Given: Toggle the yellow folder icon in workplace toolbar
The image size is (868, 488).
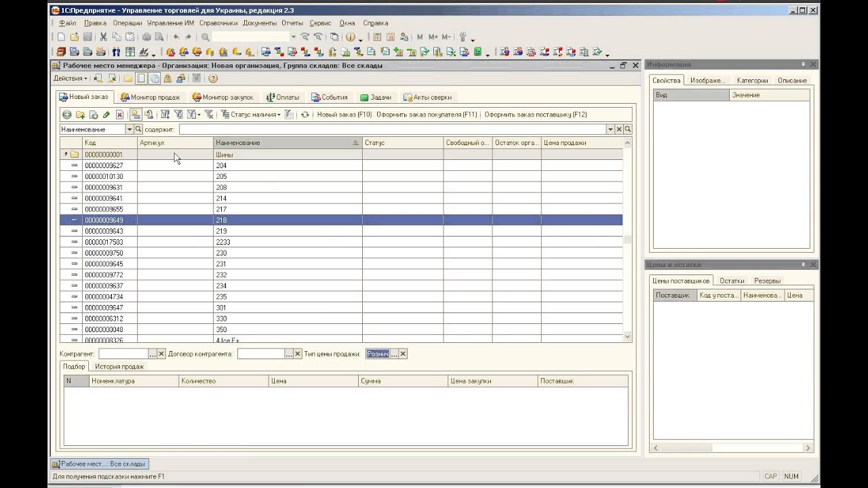Looking at the screenshot, I should tap(128, 79).
